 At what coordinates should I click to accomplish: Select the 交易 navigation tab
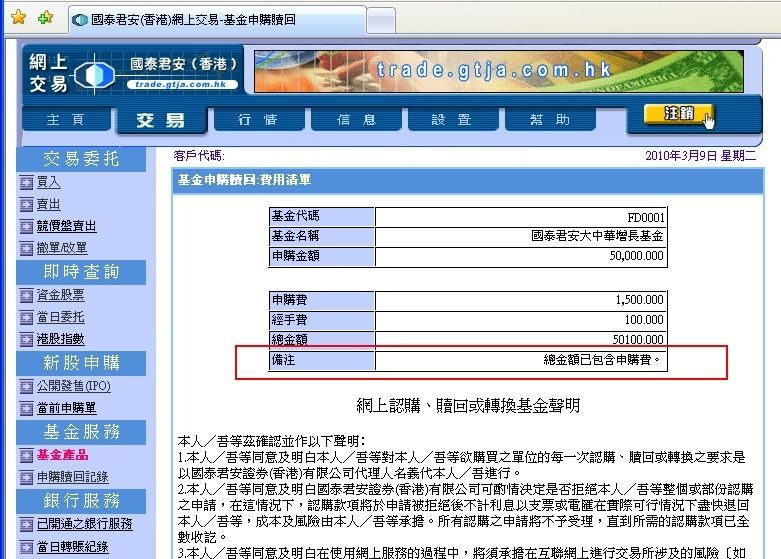pyautogui.click(x=161, y=121)
